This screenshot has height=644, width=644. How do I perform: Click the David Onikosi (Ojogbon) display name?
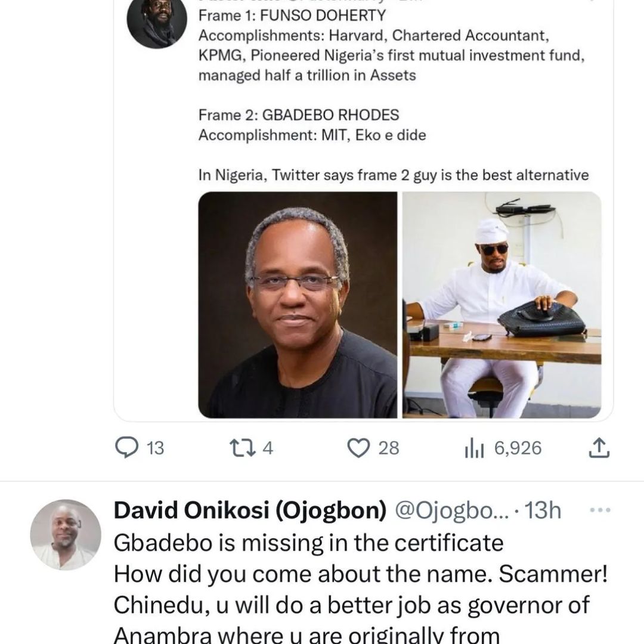click(x=250, y=510)
